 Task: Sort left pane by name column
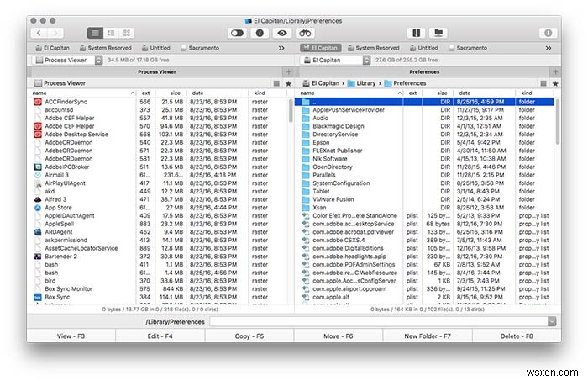click(x=83, y=93)
